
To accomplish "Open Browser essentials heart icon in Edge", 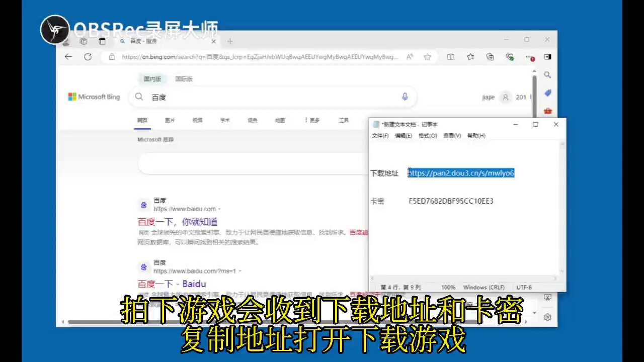I will coord(510,57).
